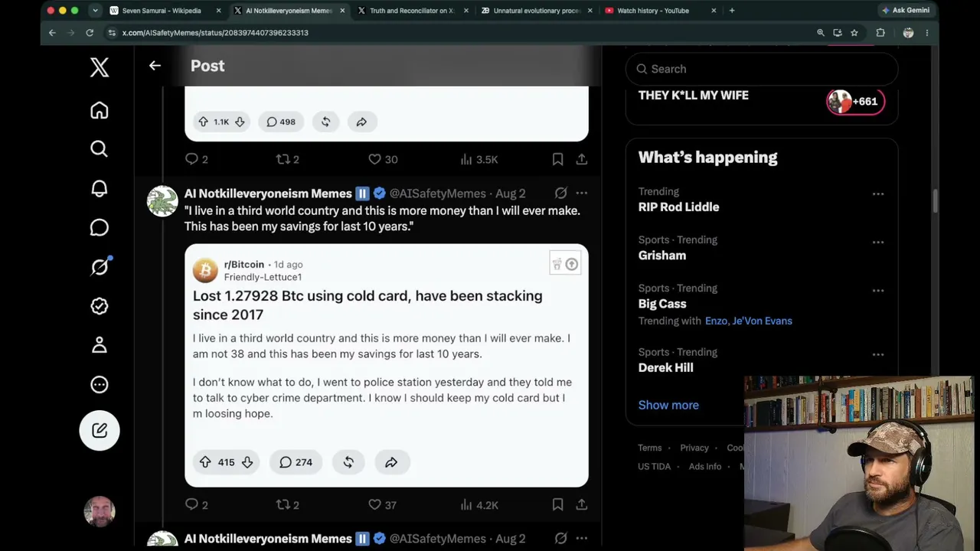The image size is (980, 551).
Task: Compose a new post
Action: coord(100,430)
